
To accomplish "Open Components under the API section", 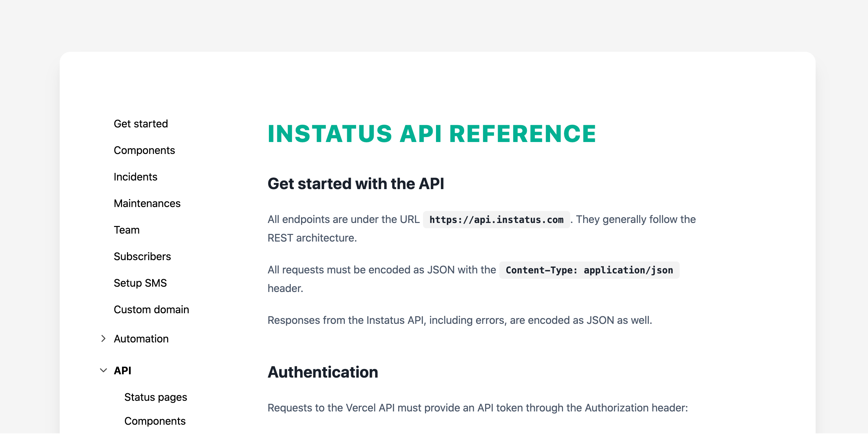I will click(x=155, y=421).
